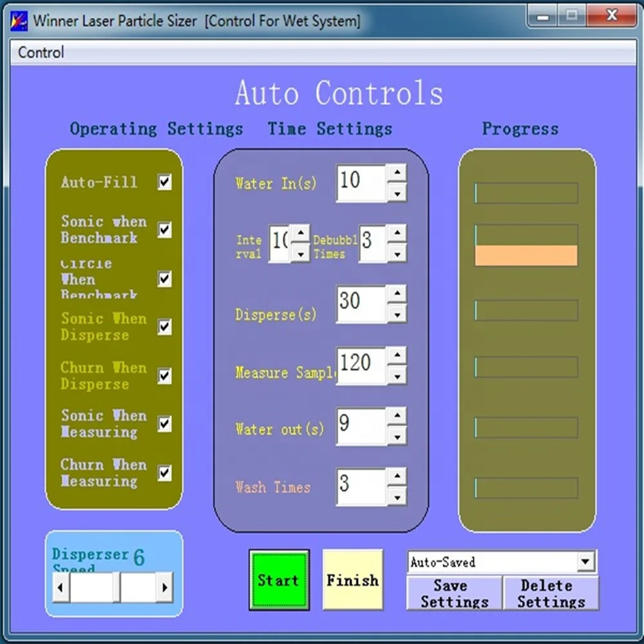Disable Sonic when Benchmark checkbox
Screen dimensions: 644x644
(x=165, y=230)
